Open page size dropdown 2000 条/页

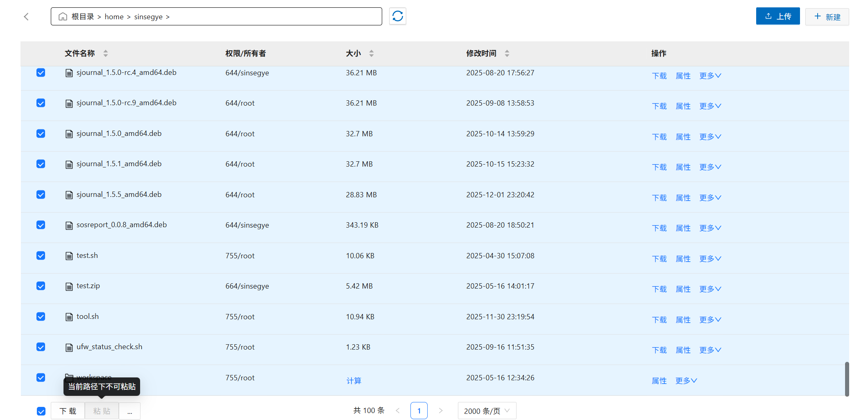487,411
